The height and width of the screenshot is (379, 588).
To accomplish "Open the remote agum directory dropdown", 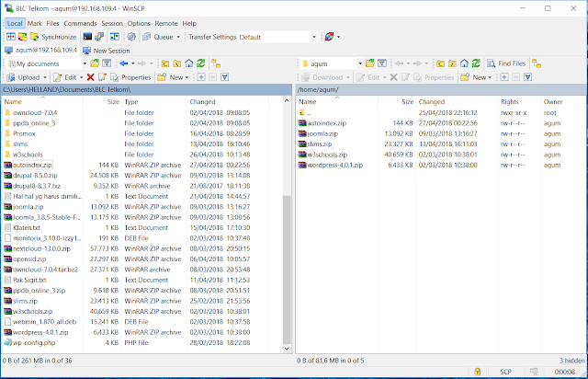I will point(333,63).
